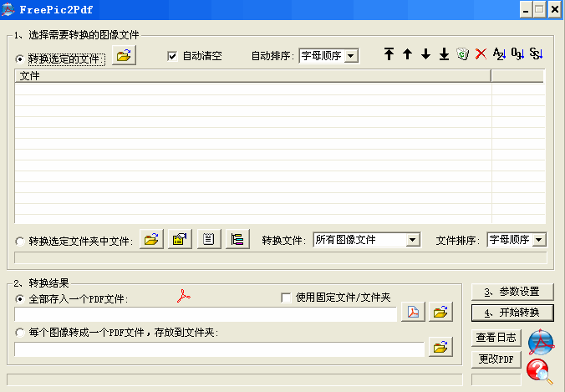Select 每个图像转成一个PDF文件 radio option

click(x=19, y=332)
